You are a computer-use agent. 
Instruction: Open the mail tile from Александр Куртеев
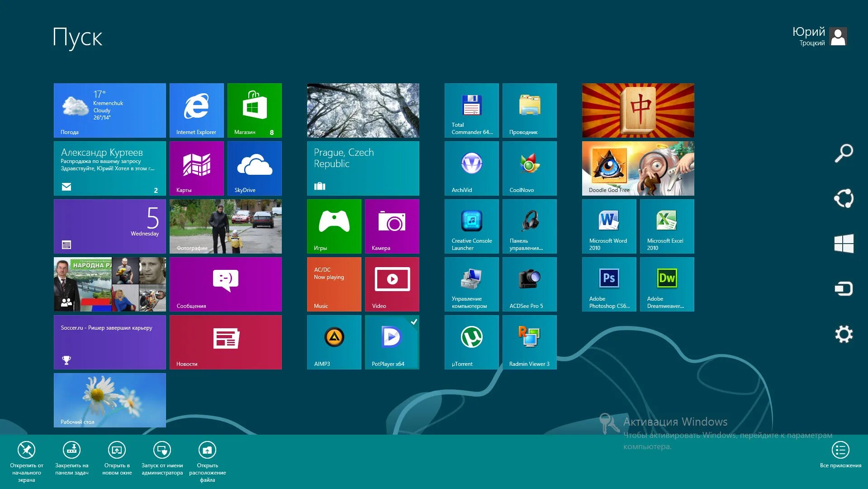point(110,168)
